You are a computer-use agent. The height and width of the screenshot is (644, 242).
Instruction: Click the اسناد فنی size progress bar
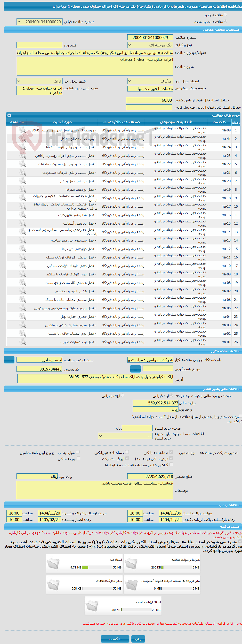(97, 567)
